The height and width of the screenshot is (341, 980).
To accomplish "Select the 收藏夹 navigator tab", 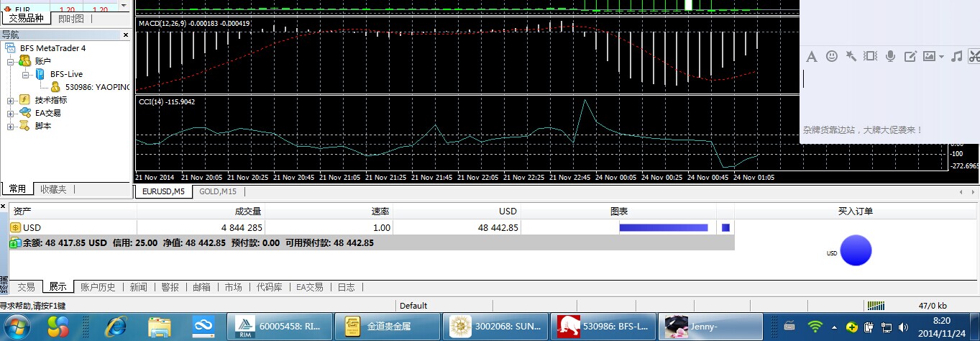I will tap(53, 189).
